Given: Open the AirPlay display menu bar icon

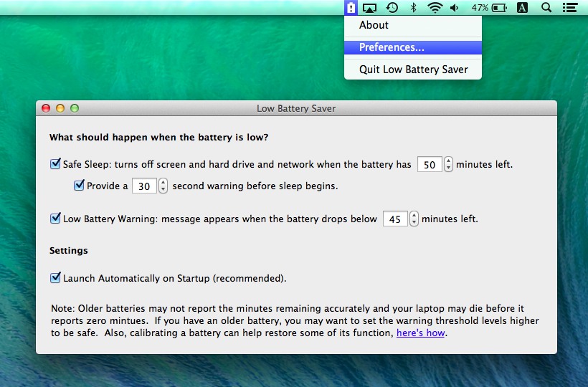Looking at the screenshot, I should [369, 8].
